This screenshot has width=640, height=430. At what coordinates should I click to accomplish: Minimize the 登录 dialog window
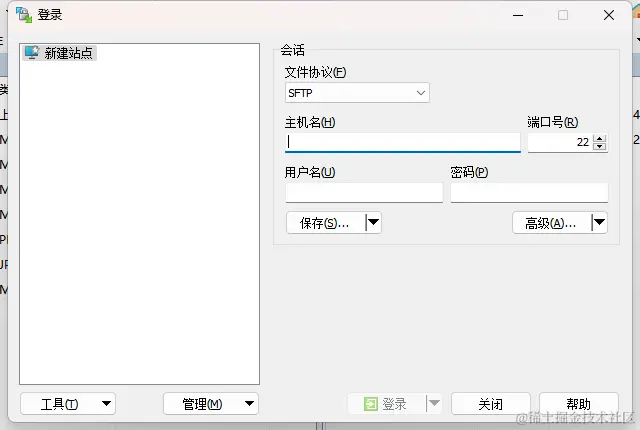click(x=518, y=16)
